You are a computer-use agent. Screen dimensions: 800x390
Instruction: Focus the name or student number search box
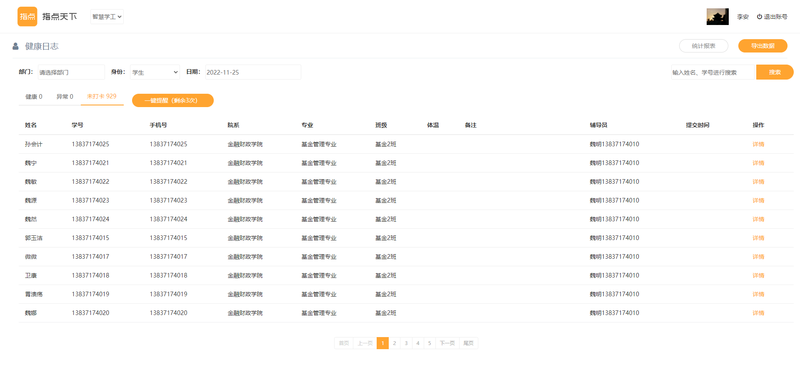click(712, 72)
